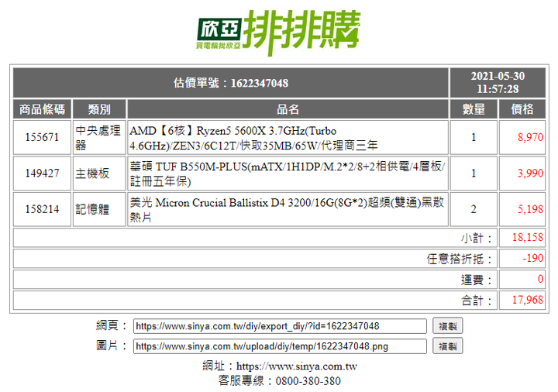Click the price 8,970
Image resolution: width=558 pixels, height=392 pixels.
pos(530,137)
